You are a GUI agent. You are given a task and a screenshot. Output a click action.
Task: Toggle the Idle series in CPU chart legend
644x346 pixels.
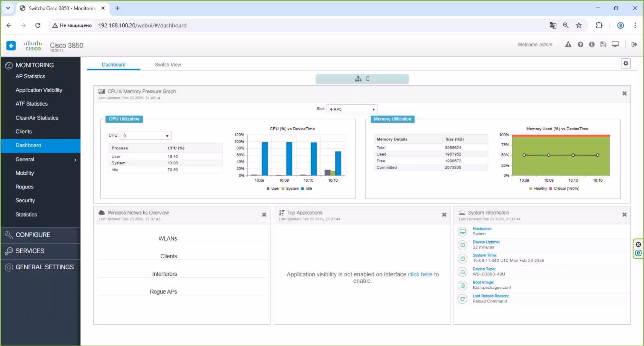pos(307,188)
